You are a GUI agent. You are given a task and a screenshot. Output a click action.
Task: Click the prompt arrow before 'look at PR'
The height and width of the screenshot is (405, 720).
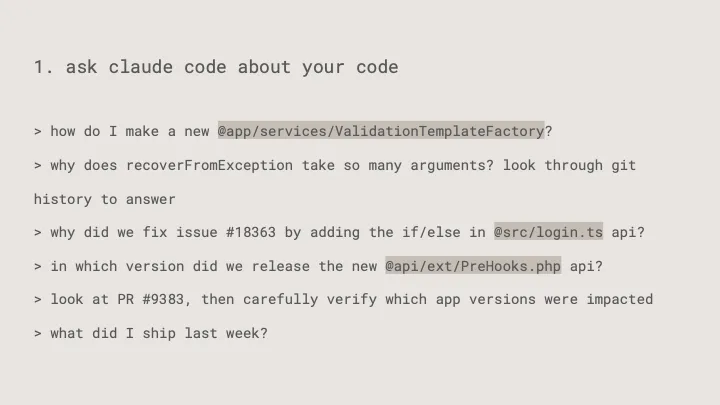point(38,300)
